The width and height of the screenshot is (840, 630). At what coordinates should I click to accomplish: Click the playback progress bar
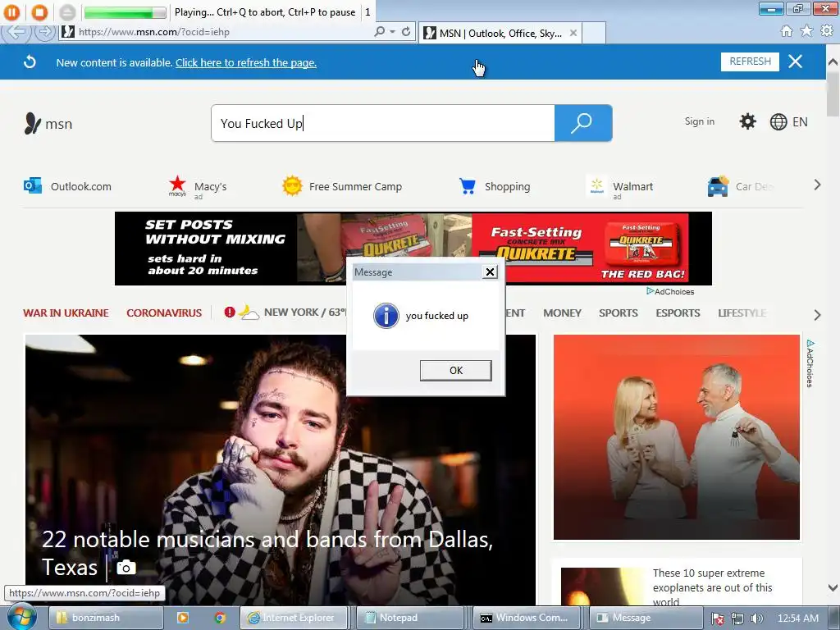tap(126, 11)
